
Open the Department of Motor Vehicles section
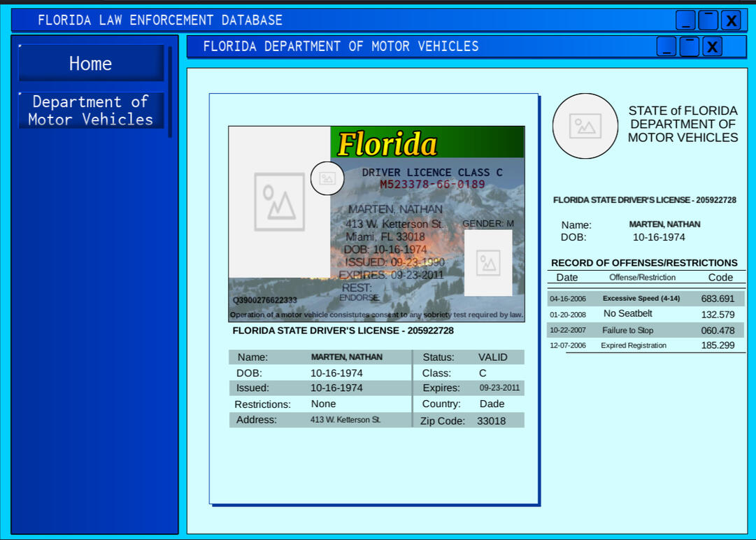(x=90, y=110)
